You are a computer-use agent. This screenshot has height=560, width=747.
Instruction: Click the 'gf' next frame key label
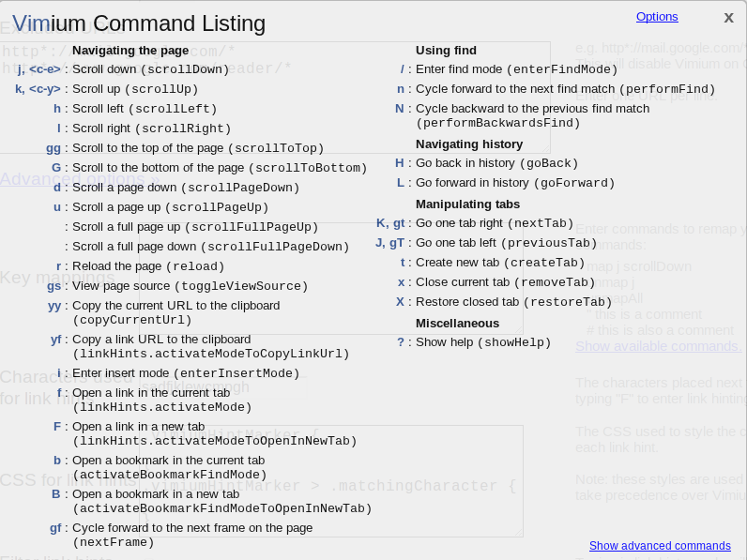point(55,528)
